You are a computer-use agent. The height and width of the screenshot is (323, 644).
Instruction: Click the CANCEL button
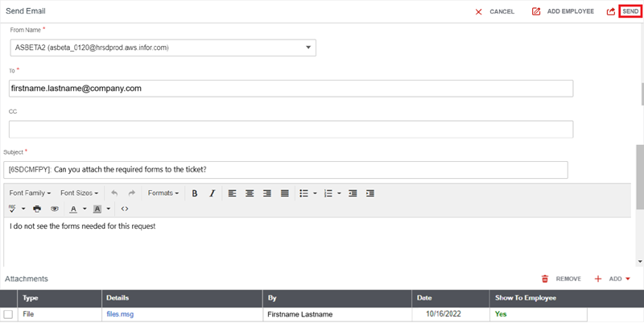coord(502,11)
